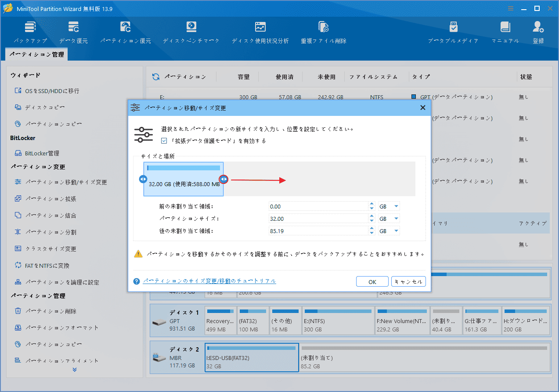This screenshot has height=392, width=559.
Task: Open the hamburger menu in title bar
Action: coord(511,8)
